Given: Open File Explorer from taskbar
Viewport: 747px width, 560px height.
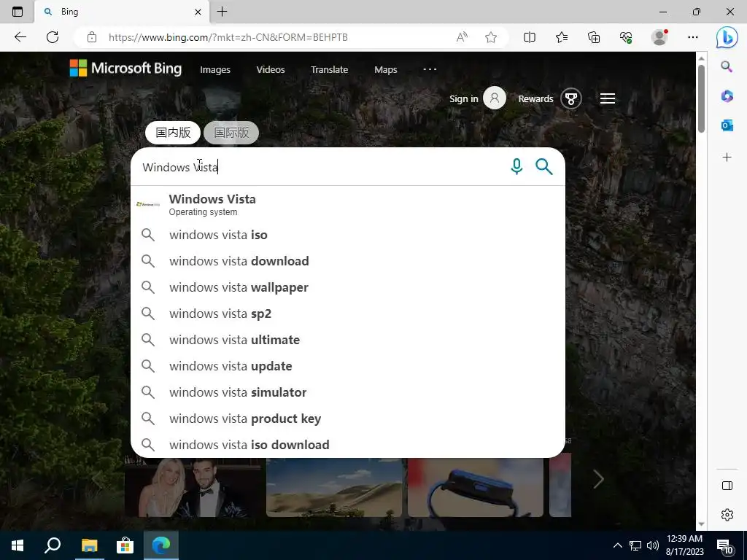Looking at the screenshot, I should [89, 545].
